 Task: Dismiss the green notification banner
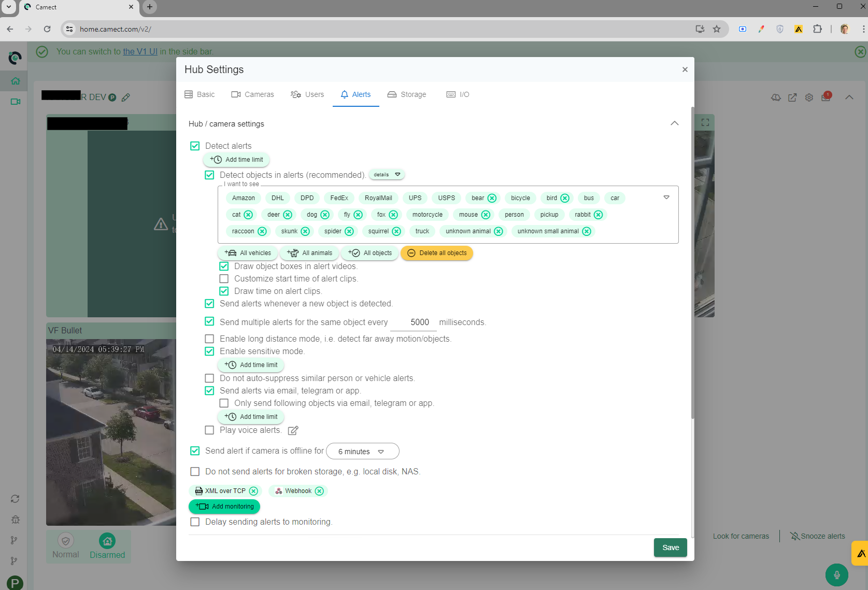pos(860,52)
